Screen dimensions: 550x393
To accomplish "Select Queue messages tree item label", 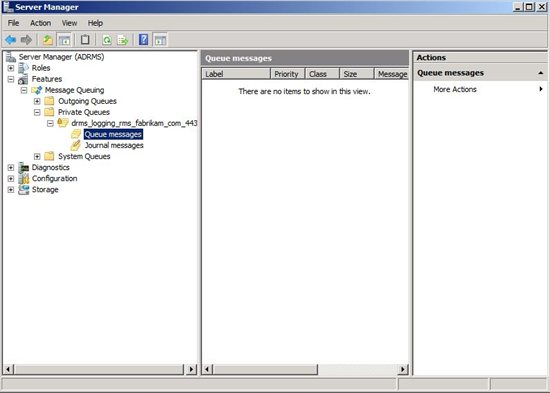I will click(x=113, y=134).
